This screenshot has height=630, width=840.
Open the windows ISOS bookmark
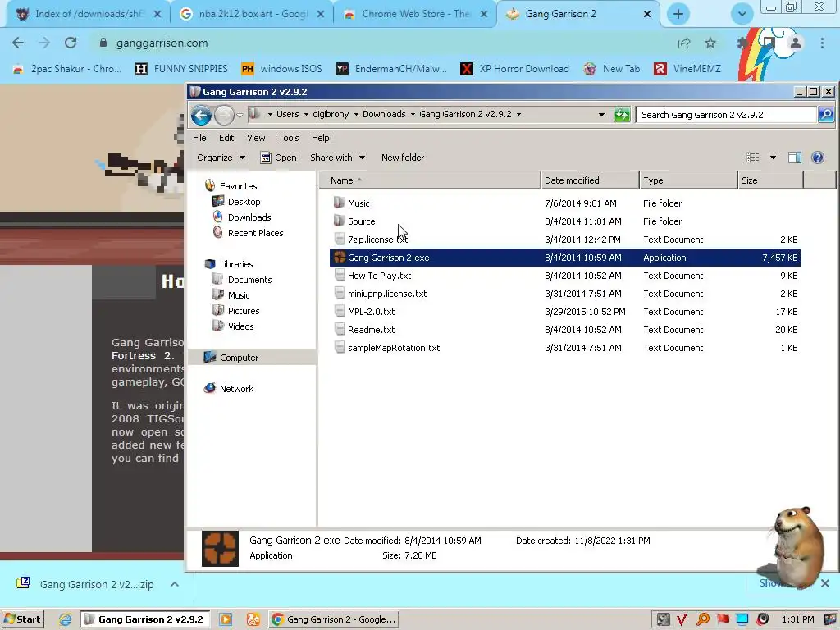coord(282,69)
